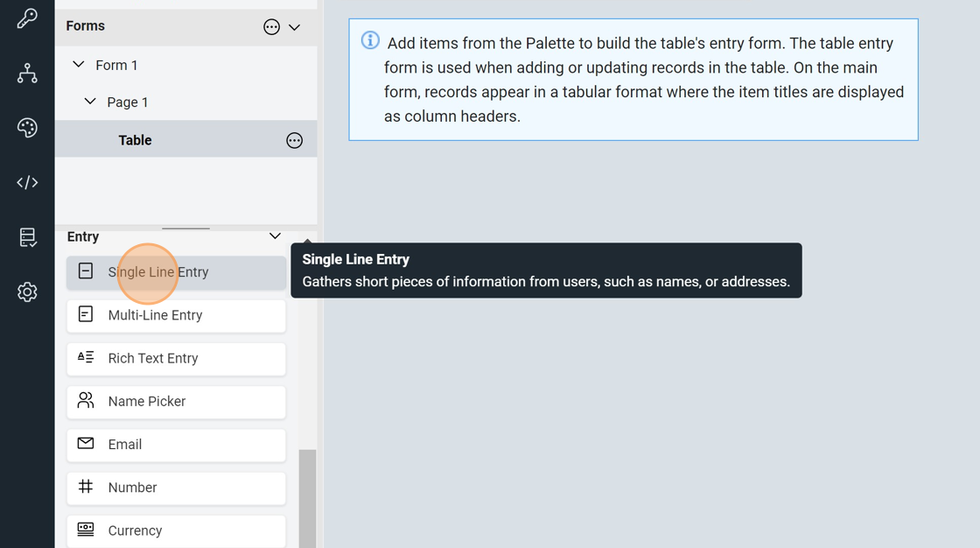Collapse the Entry palette section
The width and height of the screenshot is (980, 548).
275,236
